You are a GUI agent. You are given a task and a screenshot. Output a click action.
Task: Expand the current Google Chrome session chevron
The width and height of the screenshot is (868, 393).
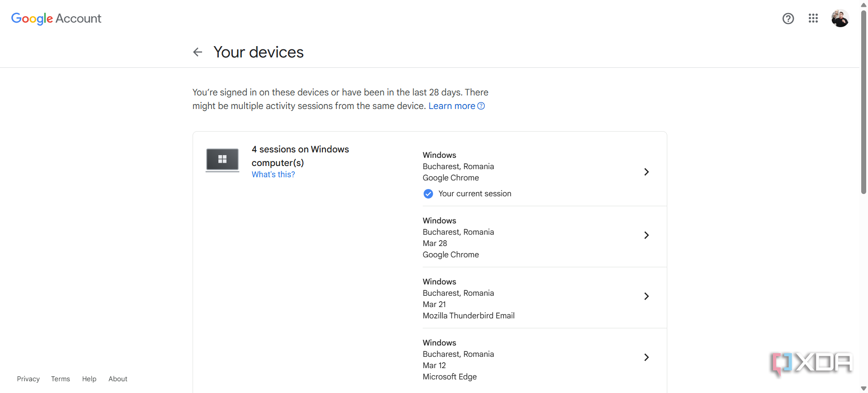(x=646, y=172)
